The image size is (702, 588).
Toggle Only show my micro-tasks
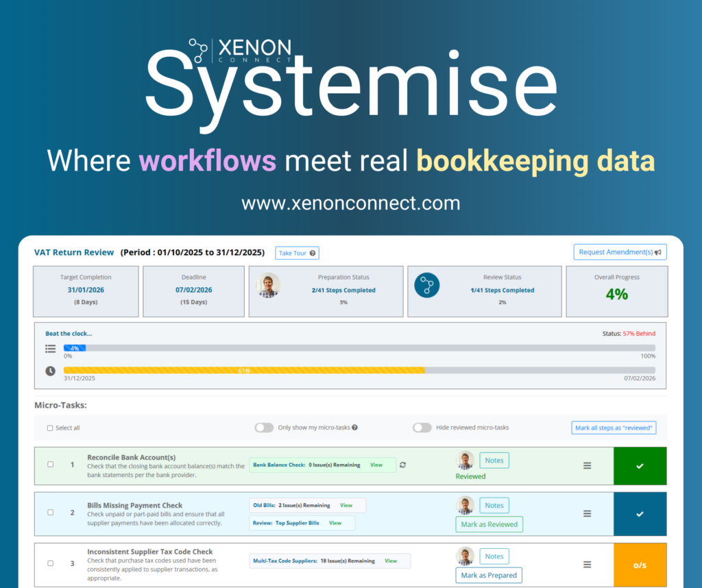tap(264, 427)
